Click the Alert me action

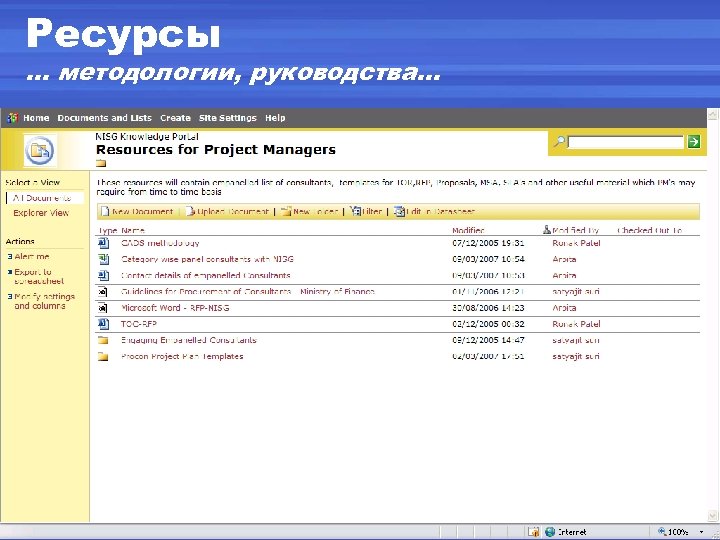32,256
